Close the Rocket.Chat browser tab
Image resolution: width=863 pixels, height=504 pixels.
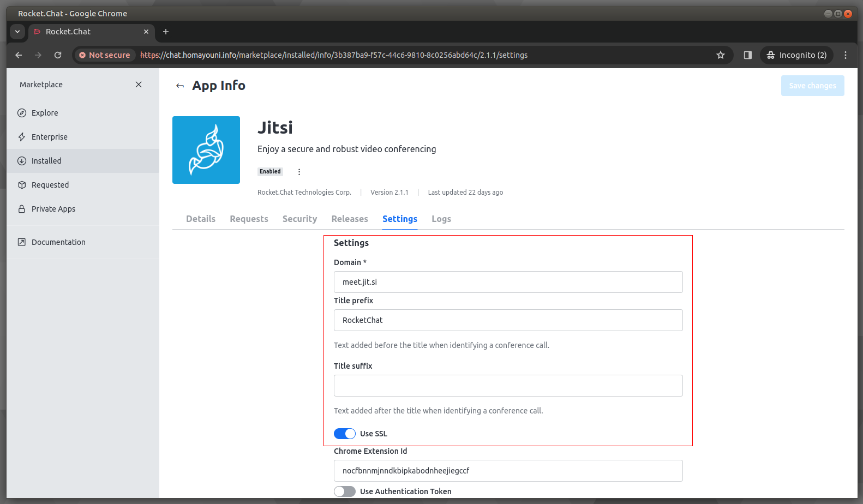point(146,32)
